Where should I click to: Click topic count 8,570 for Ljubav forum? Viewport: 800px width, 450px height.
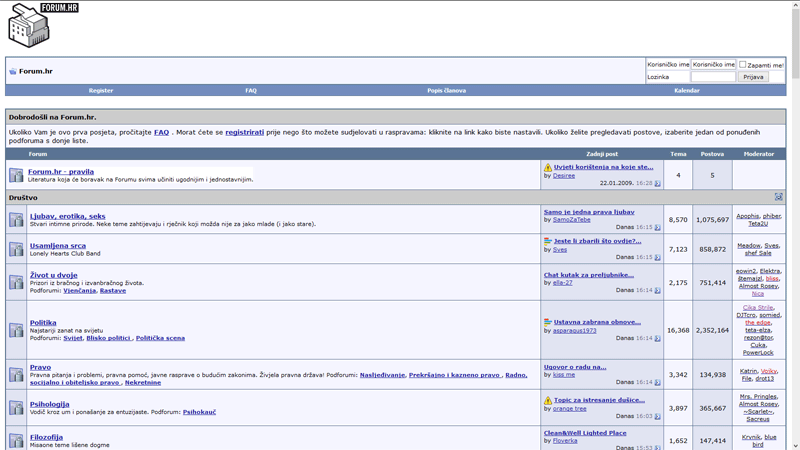[678, 219]
